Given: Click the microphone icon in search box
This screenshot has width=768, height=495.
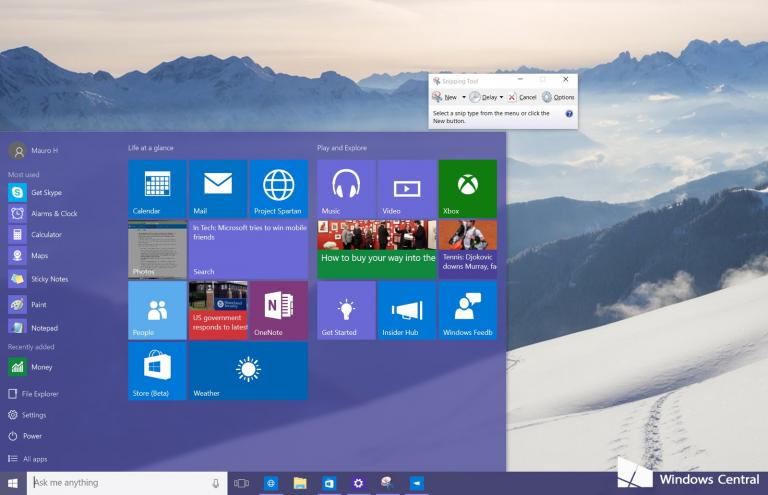Looking at the screenshot, I should (215, 484).
